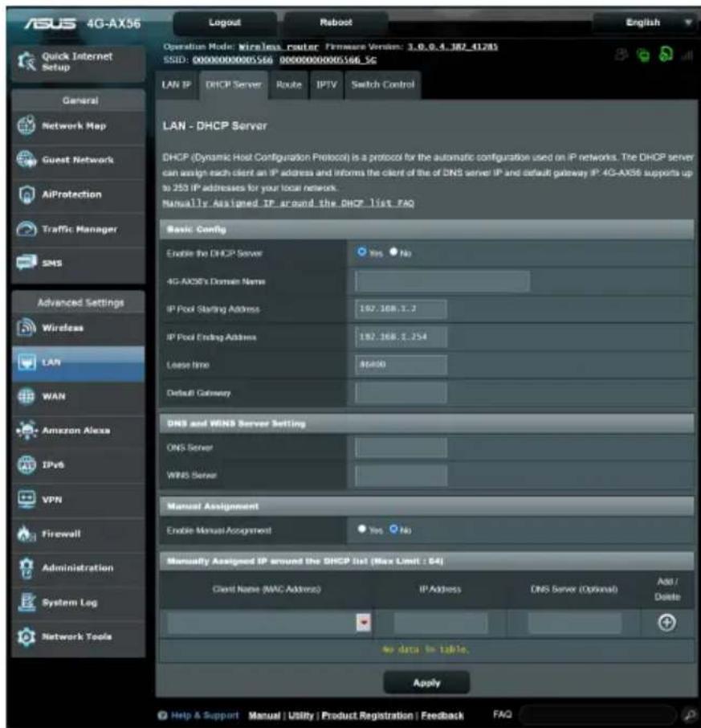Click the VPN monitor icon

[x=26, y=499]
